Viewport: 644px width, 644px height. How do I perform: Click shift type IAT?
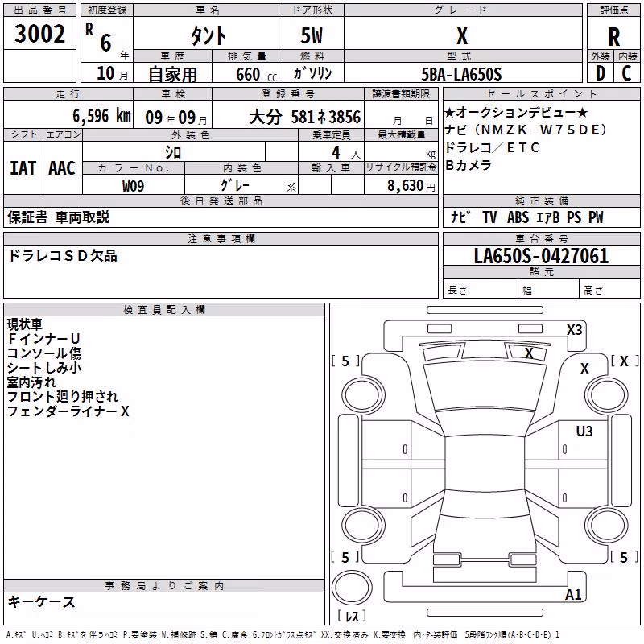[23, 168]
